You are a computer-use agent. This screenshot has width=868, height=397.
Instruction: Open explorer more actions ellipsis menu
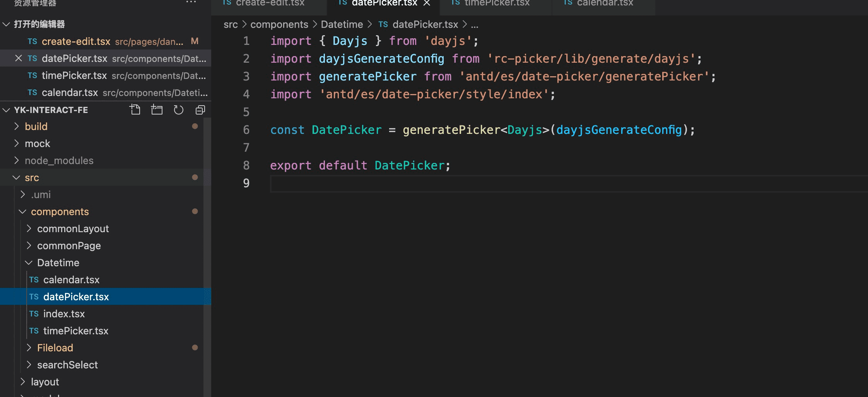pos(191,2)
